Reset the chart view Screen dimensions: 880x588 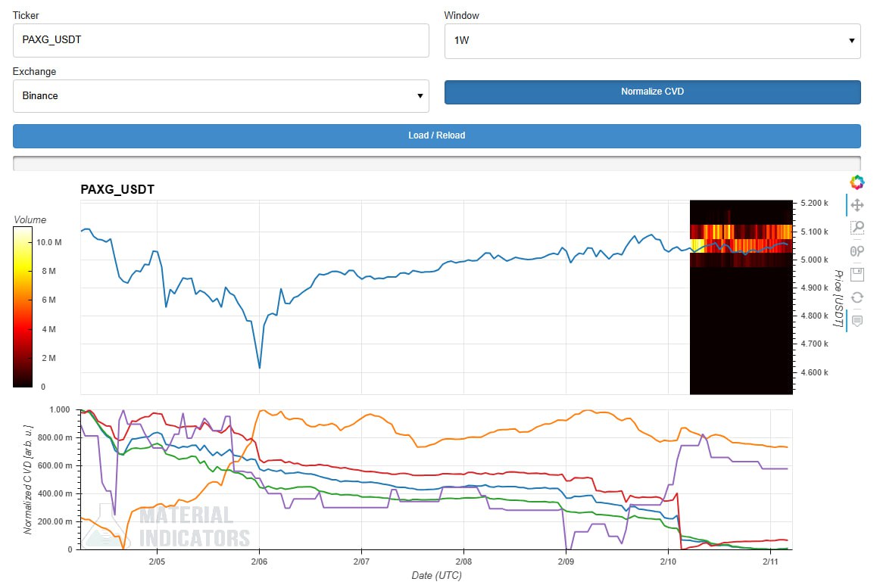click(x=857, y=297)
